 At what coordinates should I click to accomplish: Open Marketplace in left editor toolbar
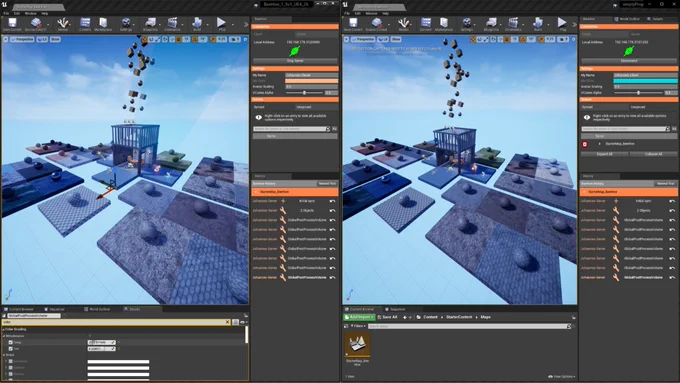103,24
